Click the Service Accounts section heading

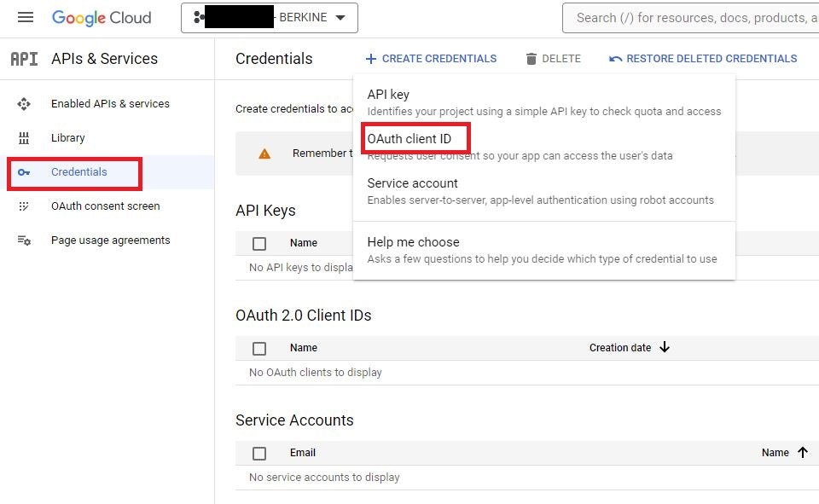(294, 420)
